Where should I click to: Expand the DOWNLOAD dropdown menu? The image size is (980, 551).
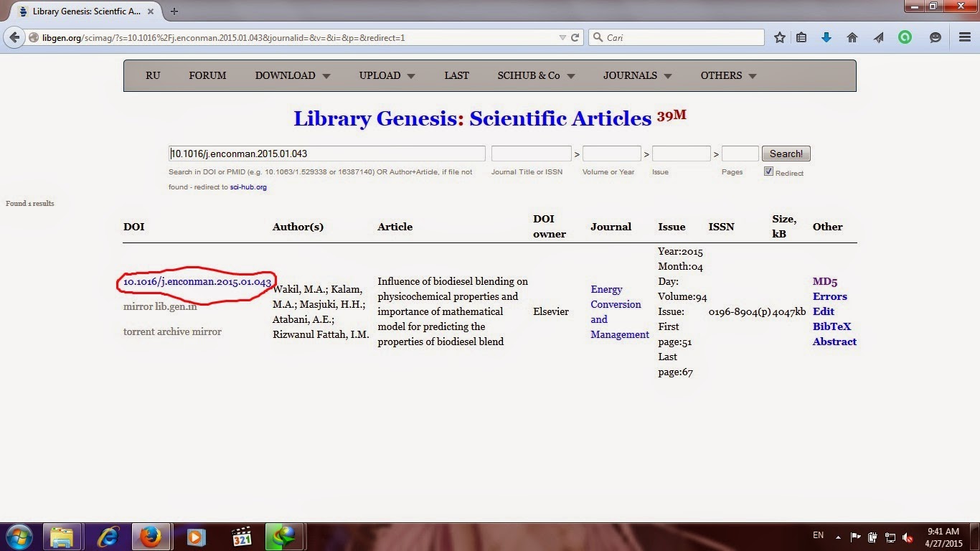293,75
